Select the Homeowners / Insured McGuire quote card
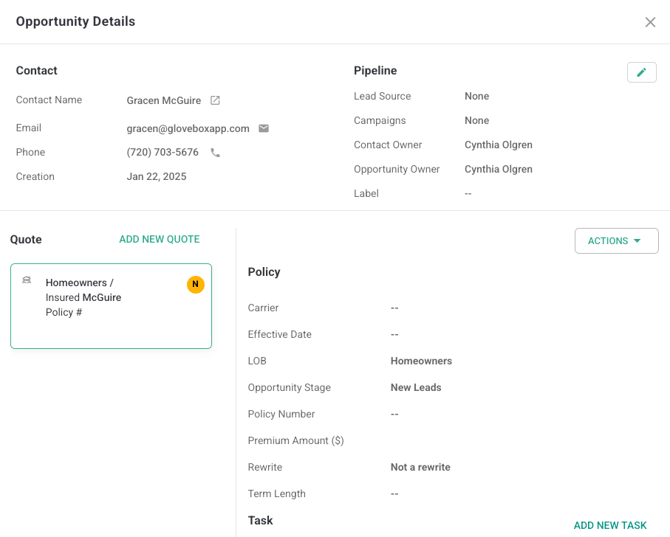Viewport: 670px width, 537px height. coord(111,306)
